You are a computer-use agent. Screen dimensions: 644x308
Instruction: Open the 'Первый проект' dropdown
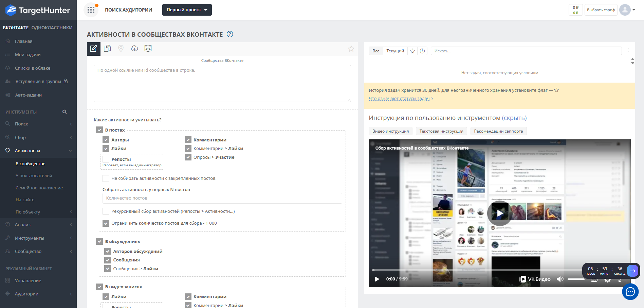187,10
